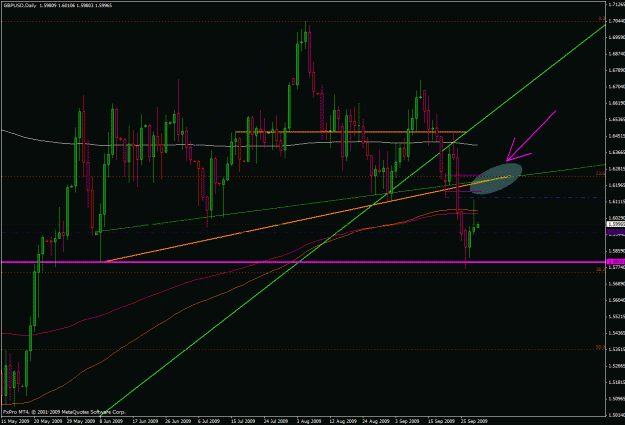Click the 17 Jun 2009 date label
Viewport: 625px width, 425px height.
[145, 421]
